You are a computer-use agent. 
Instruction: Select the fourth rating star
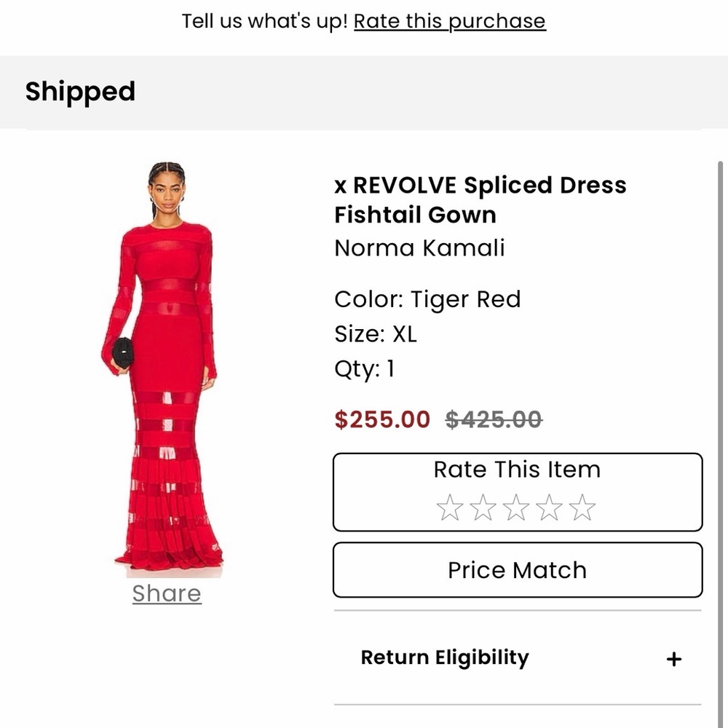[x=549, y=507]
